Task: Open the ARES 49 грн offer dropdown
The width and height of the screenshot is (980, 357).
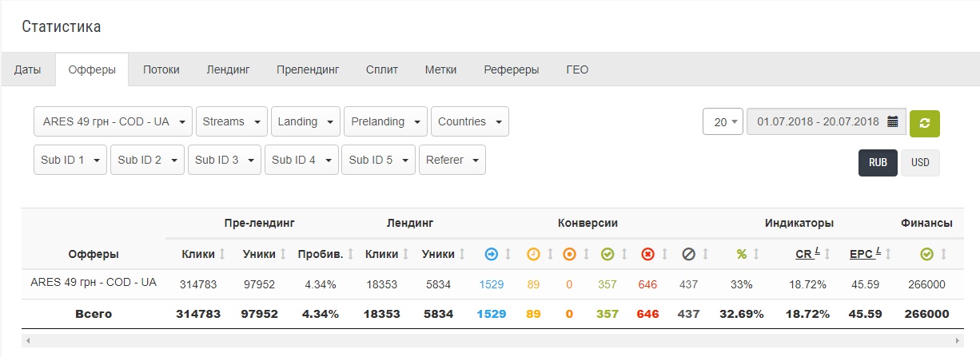Action: tap(113, 121)
